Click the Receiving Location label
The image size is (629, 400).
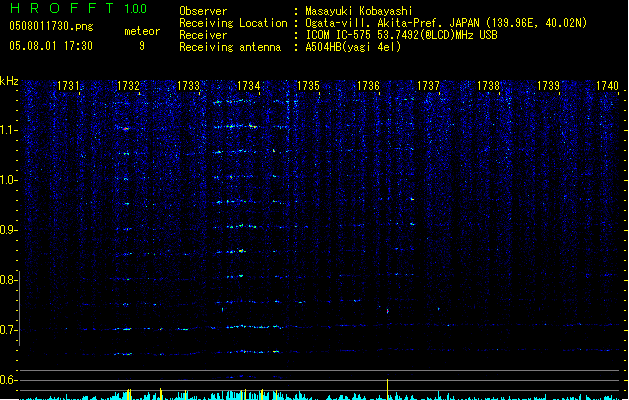pyautogui.click(x=233, y=23)
